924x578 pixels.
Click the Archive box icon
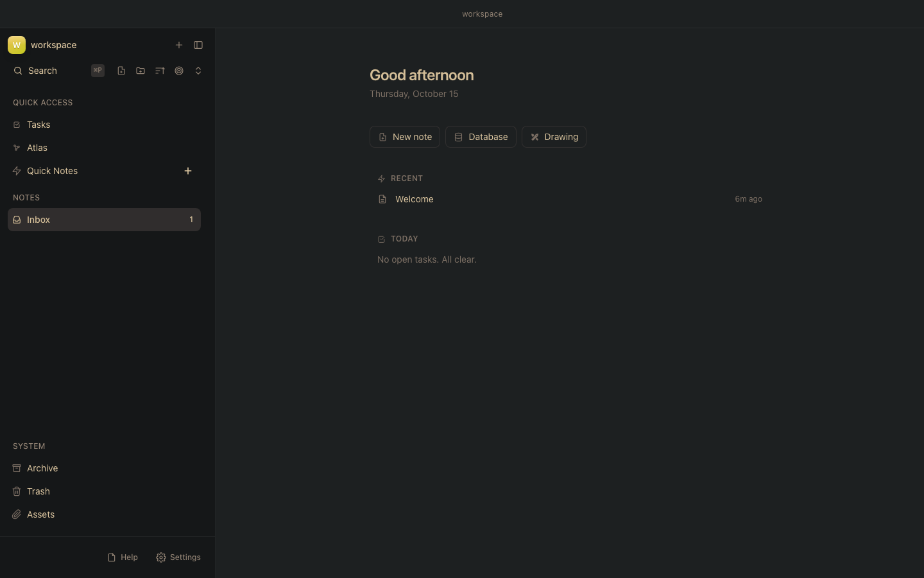coord(17,468)
